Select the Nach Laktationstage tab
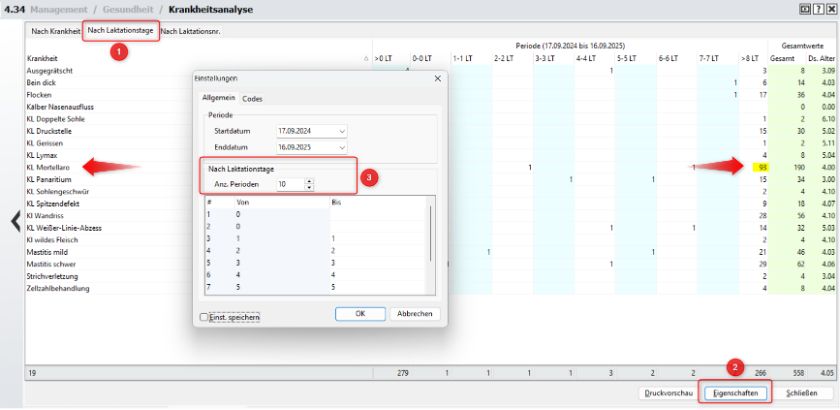840x410 pixels. [120, 31]
